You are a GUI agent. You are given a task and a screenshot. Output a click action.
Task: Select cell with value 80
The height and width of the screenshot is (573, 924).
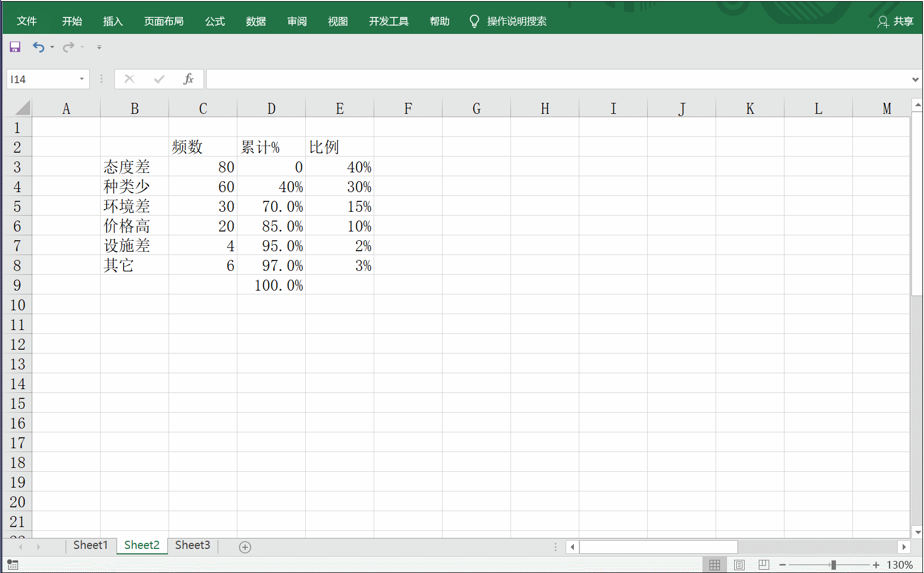tap(203, 167)
